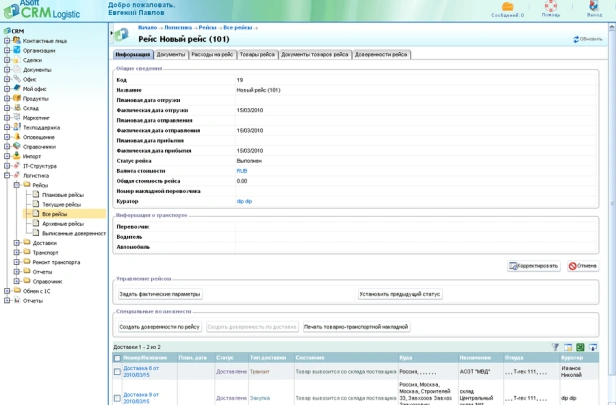Toggle the select-all checkbox in table header
Viewport: 616px width, 405px height.
point(118,357)
